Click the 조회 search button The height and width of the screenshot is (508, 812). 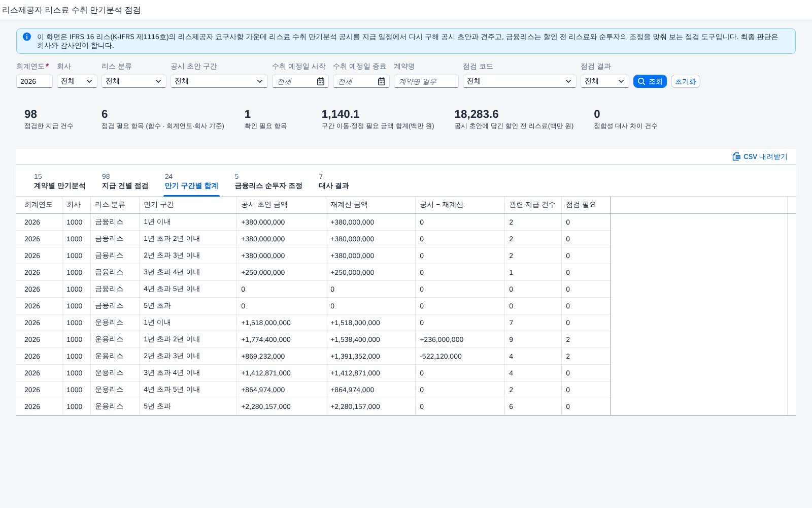(x=650, y=81)
